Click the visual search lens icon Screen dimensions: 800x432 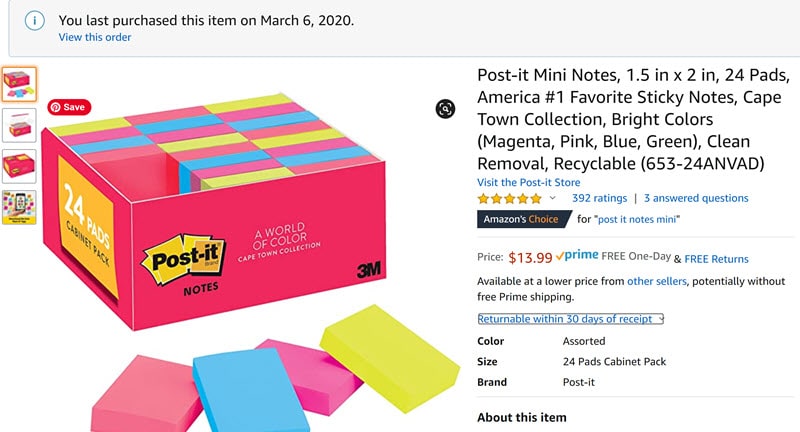click(x=446, y=109)
